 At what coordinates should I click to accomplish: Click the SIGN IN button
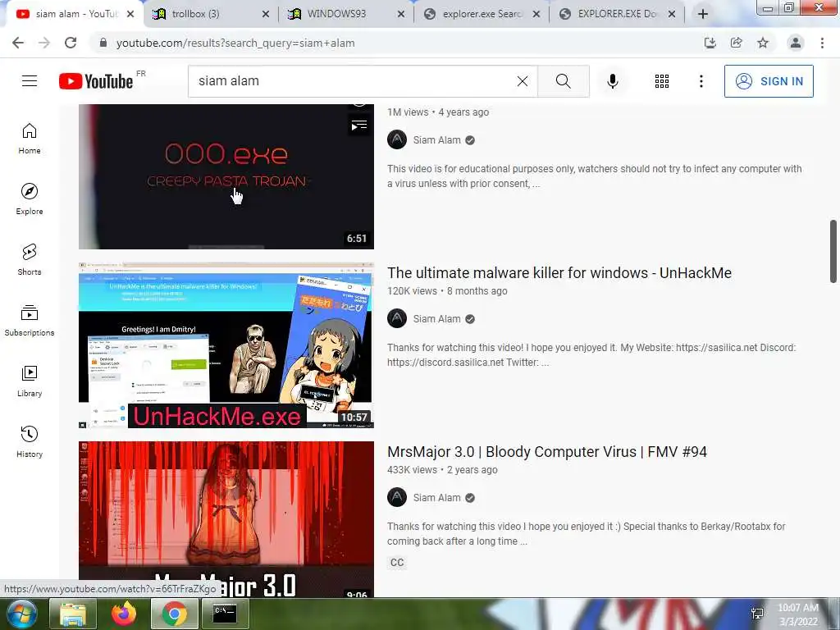pos(769,81)
